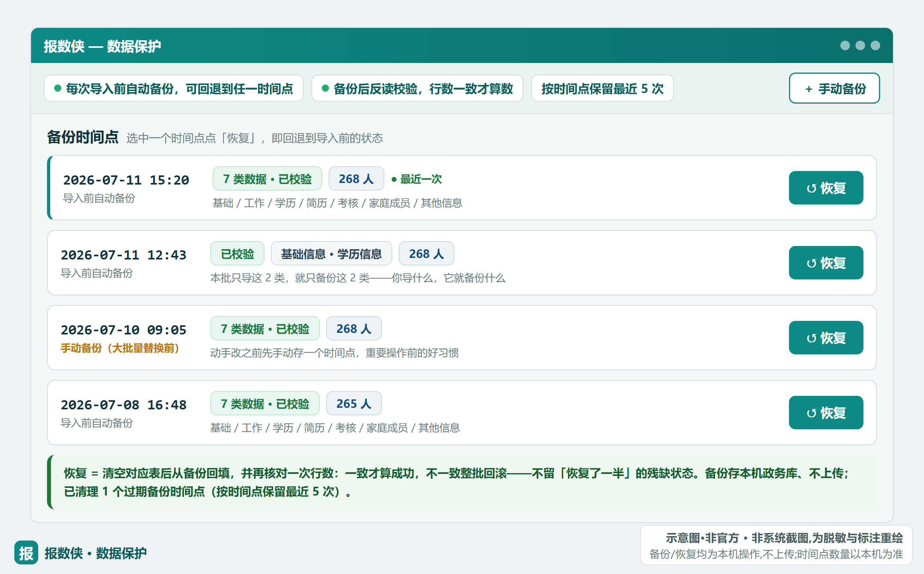Screen dimensions: 924x574
Task: Click the 导入前自动备份 label under 15:20
Action: tap(99, 198)
